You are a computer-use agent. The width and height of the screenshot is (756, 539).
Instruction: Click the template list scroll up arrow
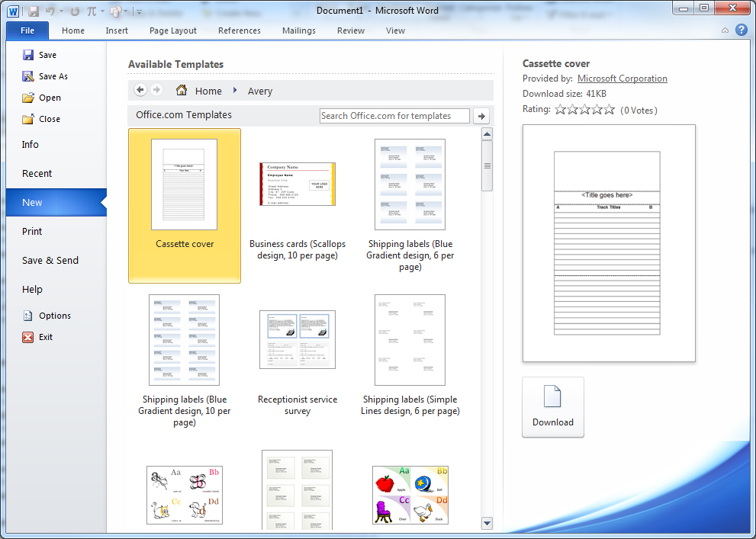click(487, 134)
